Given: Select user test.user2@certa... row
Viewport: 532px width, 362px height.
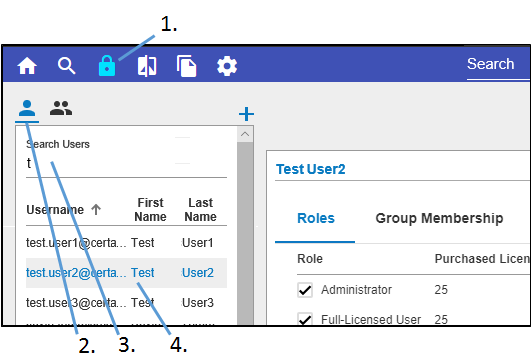Looking at the screenshot, I should point(126,273).
